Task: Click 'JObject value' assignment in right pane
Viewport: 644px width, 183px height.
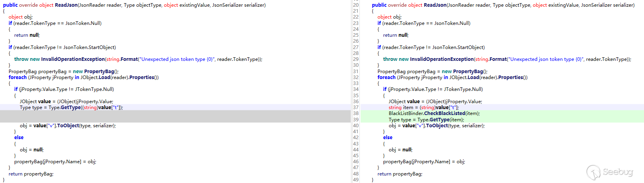Action: (x=435, y=102)
